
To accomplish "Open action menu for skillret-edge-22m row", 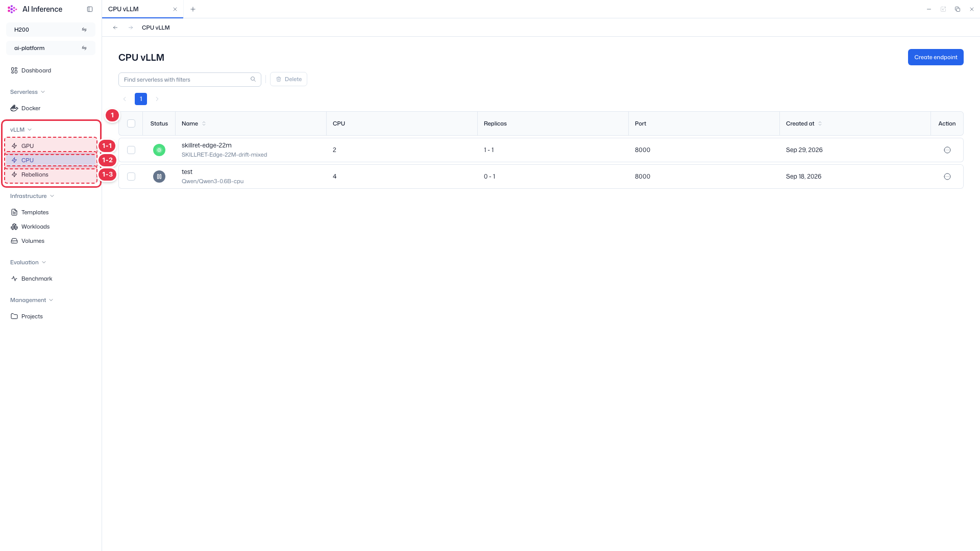I will coord(947,150).
